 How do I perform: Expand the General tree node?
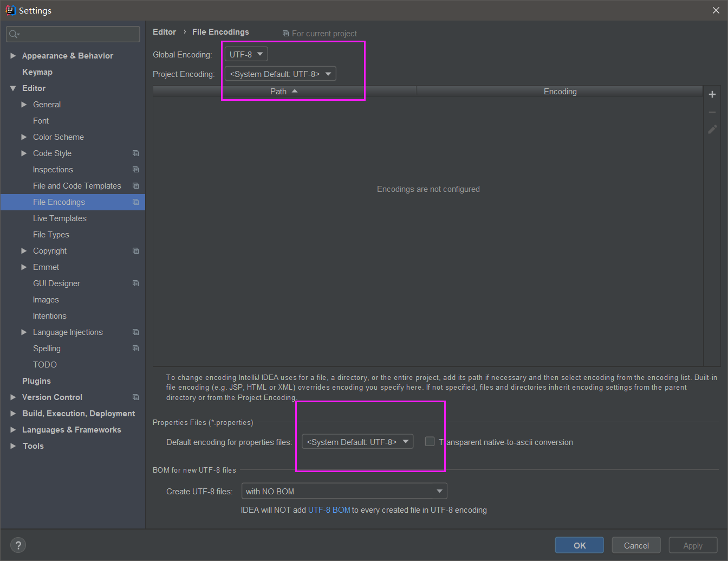pyautogui.click(x=24, y=105)
